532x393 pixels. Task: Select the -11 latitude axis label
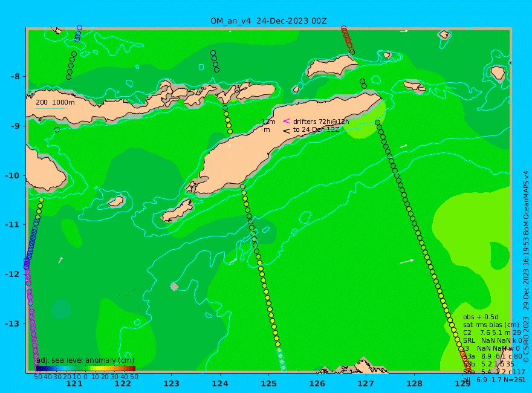tap(13, 225)
